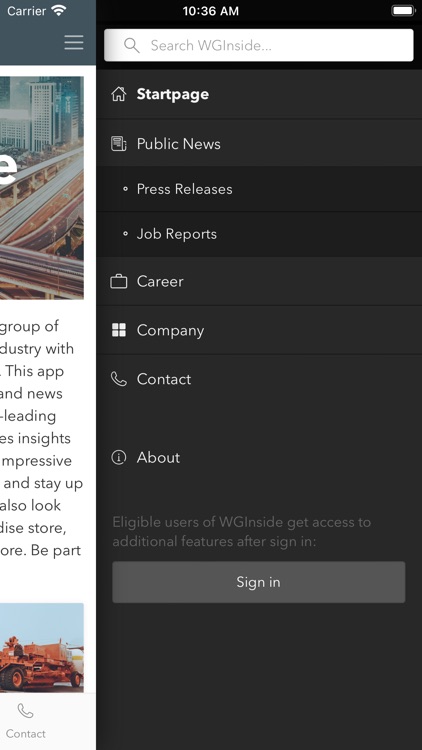The width and height of the screenshot is (422, 750).
Task: Open the About menu item
Action: click(x=259, y=457)
